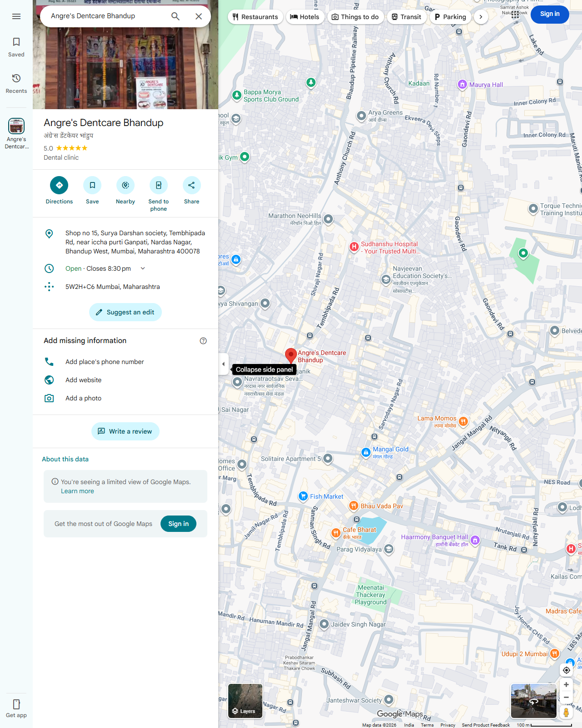The width and height of the screenshot is (582, 728).
Task: Select Udupi 2 Mumbai marker
Action: pyautogui.click(x=554, y=654)
